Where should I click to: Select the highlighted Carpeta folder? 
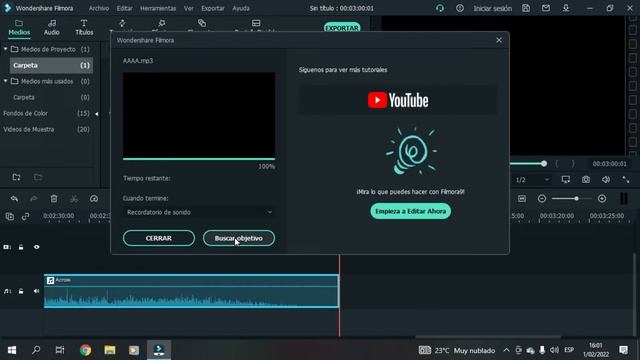point(51,65)
